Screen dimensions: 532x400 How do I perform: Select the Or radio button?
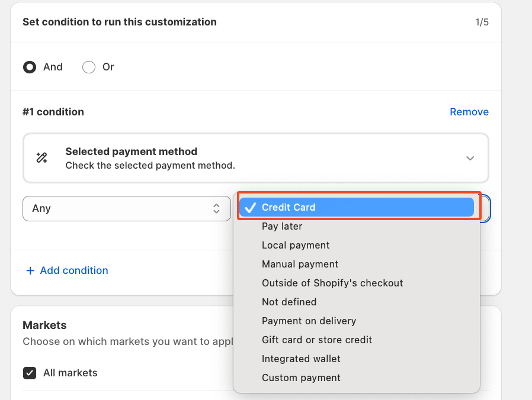(89, 67)
